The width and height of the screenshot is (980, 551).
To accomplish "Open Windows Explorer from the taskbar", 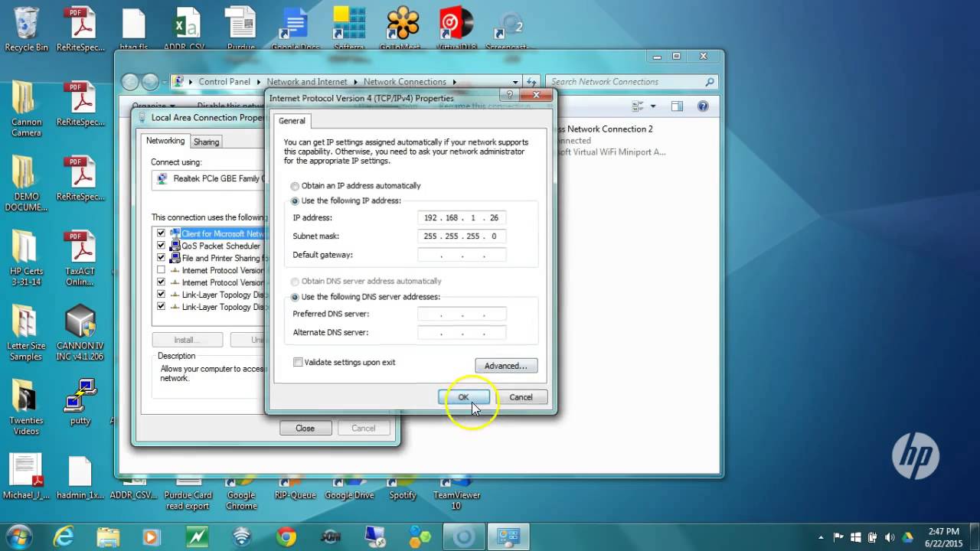I will pyautogui.click(x=108, y=536).
